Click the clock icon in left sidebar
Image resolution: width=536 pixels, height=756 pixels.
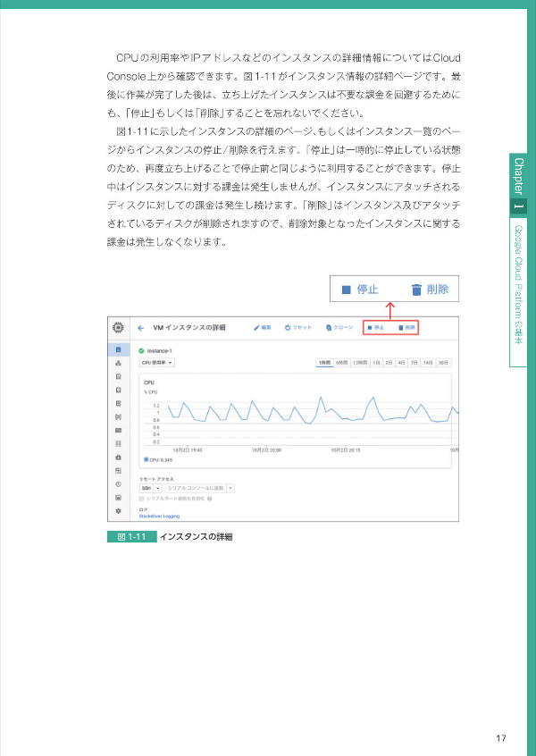click(118, 483)
